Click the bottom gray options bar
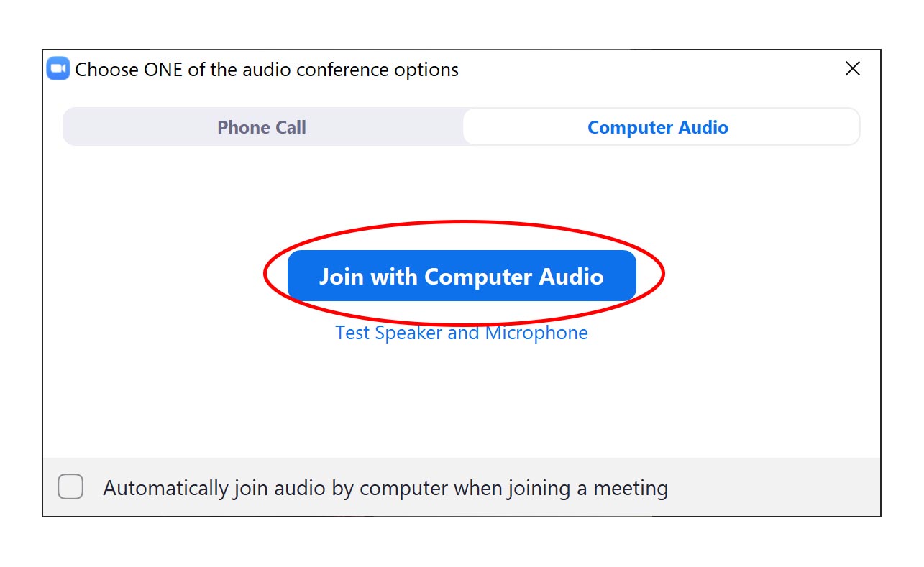Image resolution: width=924 pixels, height=567 pixels. tap(461, 487)
